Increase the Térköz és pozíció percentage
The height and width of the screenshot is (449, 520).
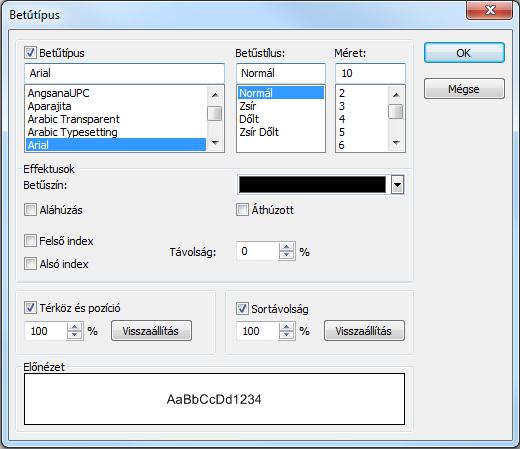click(75, 327)
